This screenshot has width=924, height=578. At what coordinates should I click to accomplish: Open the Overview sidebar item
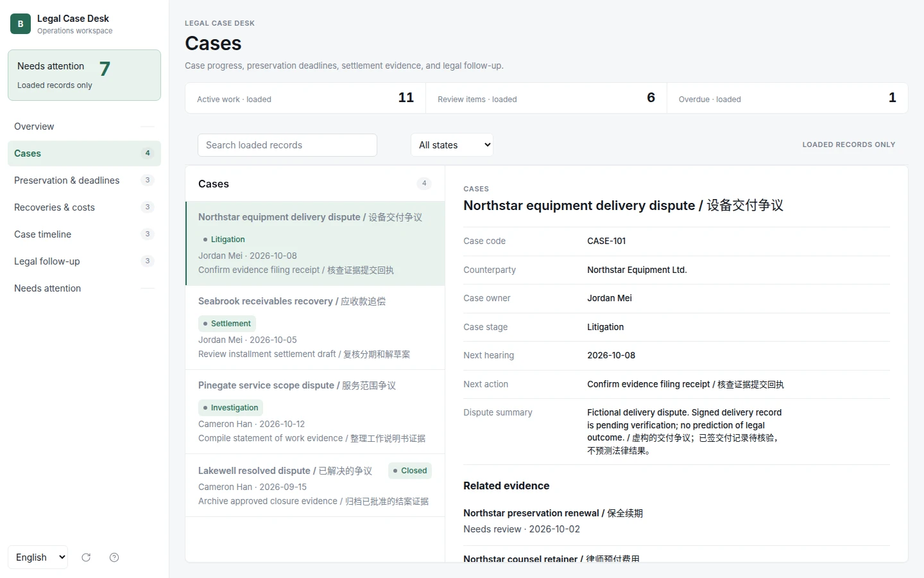coord(84,127)
